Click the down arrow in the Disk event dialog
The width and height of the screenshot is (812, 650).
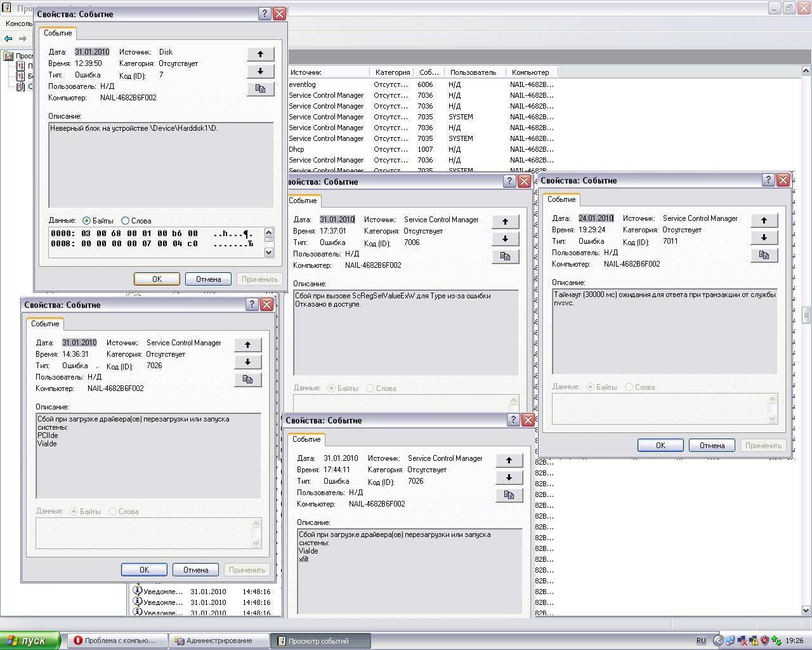[x=260, y=71]
